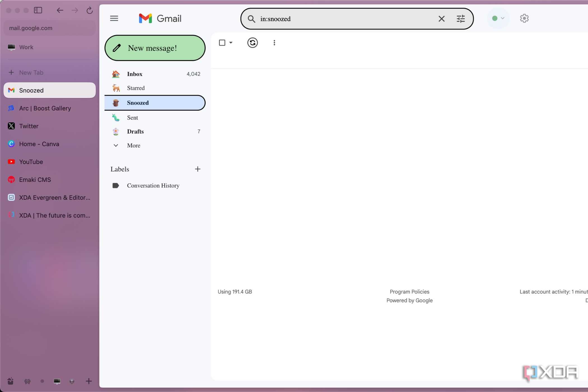Image resolution: width=588 pixels, height=392 pixels.
Task: Create a new label with plus
Action: [x=198, y=169]
